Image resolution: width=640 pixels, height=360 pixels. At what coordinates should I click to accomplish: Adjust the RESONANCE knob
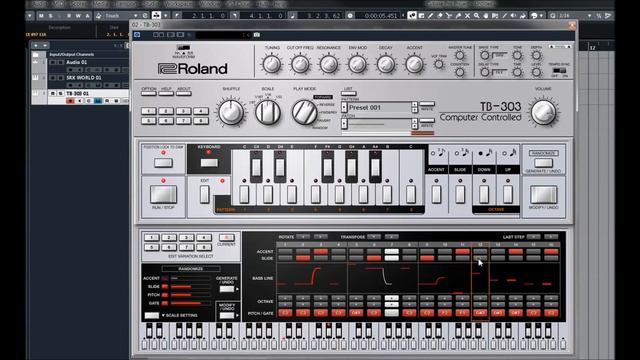[329, 64]
